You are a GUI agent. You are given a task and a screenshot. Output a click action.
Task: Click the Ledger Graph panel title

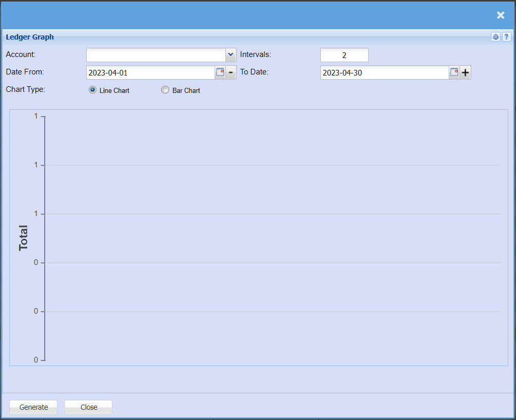pos(30,37)
